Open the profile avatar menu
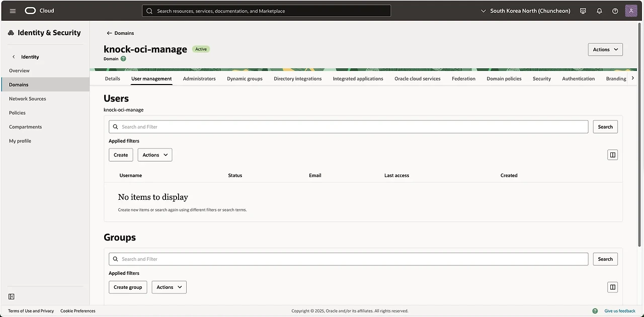 tap(631, 11)
